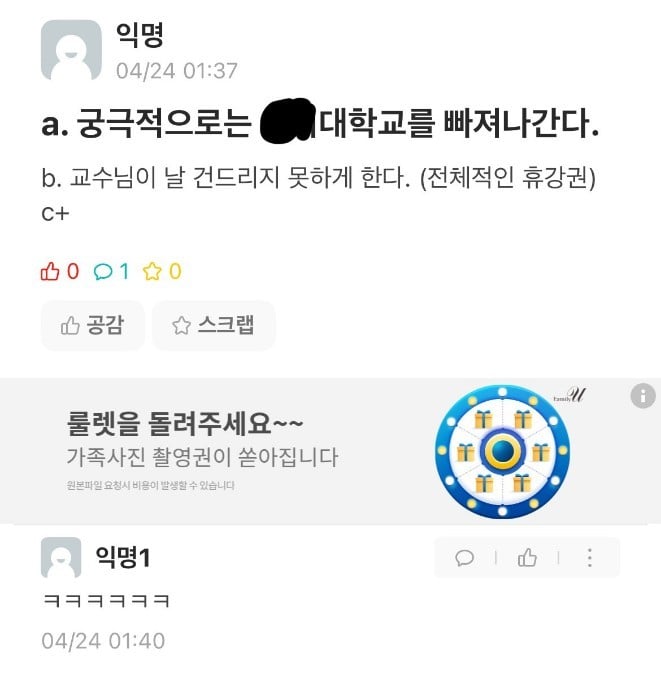This screenshot has height=685, width=661.
Task: Tap the 공감 like button
Action: [93, 325]
